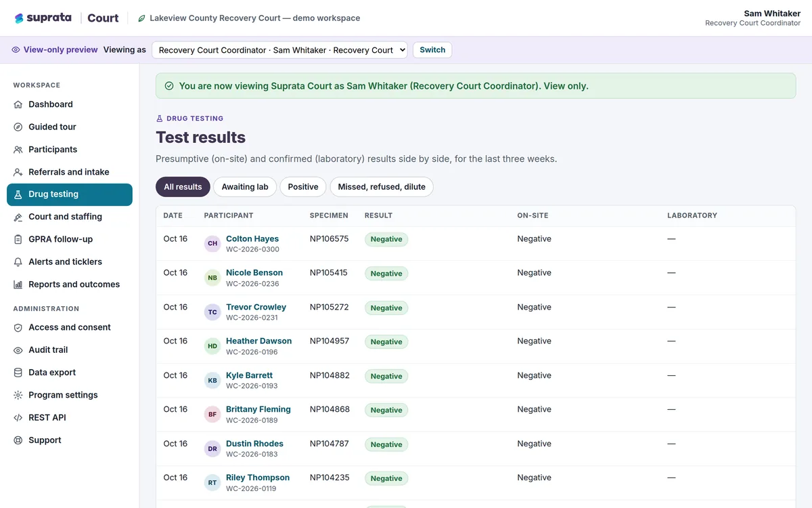Open Brittany Fleming participant link
This screenshot has width=812, height=508.
258,409
